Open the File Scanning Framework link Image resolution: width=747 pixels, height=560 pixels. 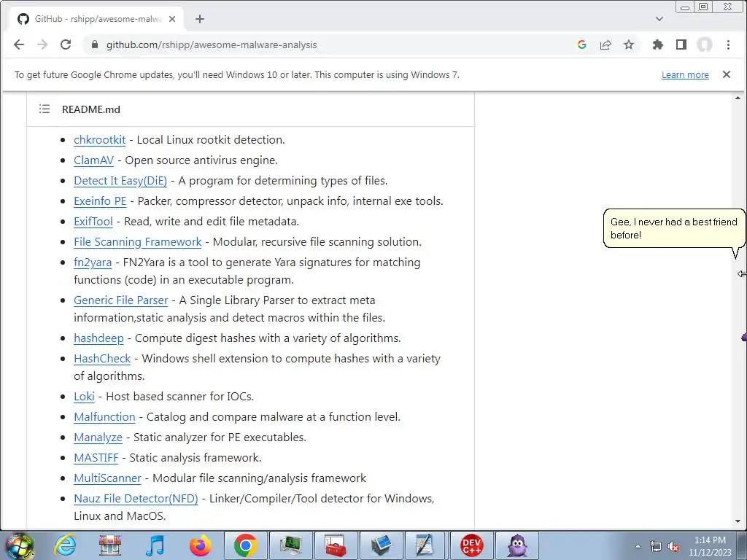[x=138, y=242]
